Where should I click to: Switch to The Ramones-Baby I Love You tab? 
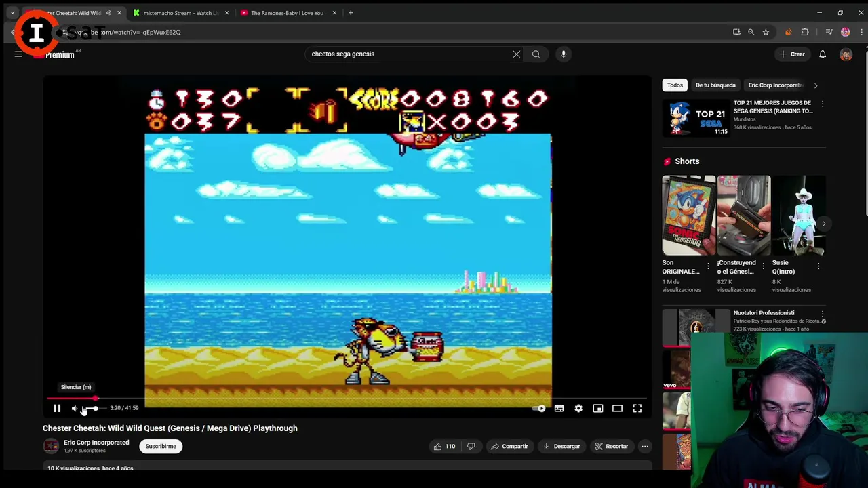[288, 13]
